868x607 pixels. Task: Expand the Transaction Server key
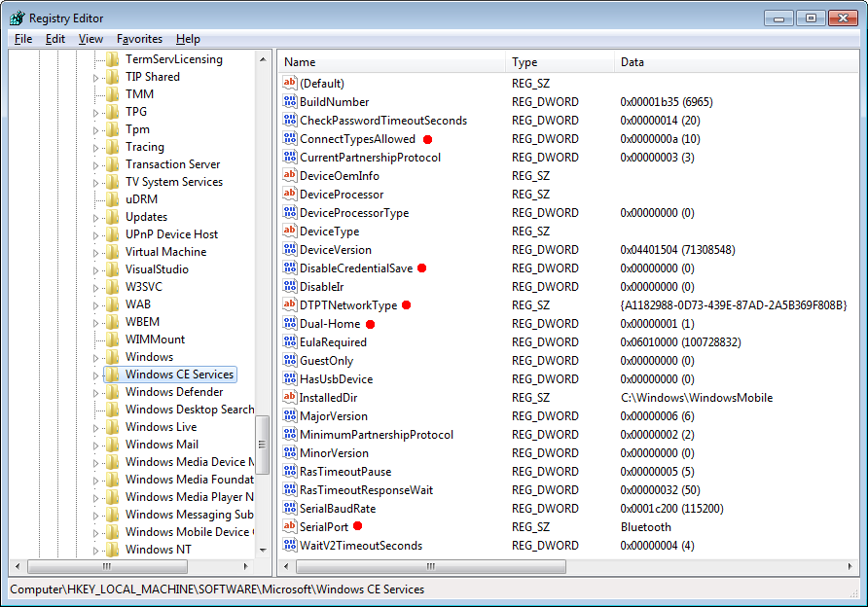[x=95, y=165]
